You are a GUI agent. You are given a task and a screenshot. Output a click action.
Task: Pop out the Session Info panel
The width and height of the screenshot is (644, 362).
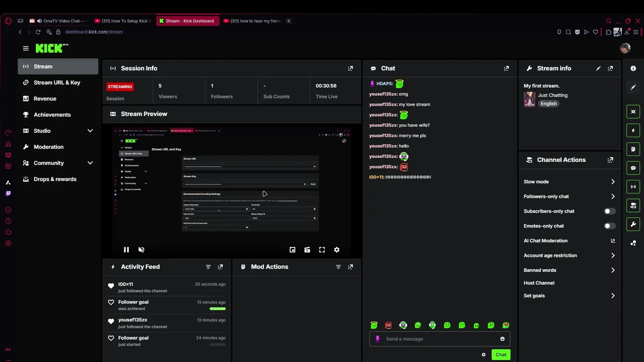click(x=350, y=68)
